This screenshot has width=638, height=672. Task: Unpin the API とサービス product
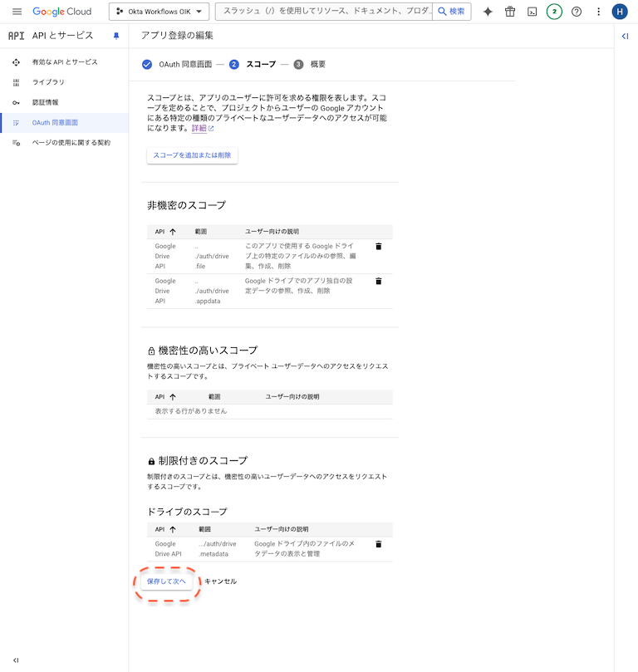115,36
